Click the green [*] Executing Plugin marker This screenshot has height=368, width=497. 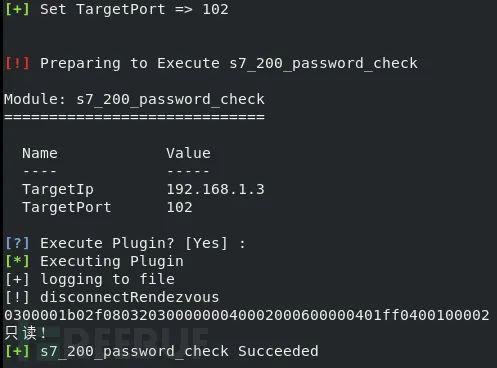18,261
